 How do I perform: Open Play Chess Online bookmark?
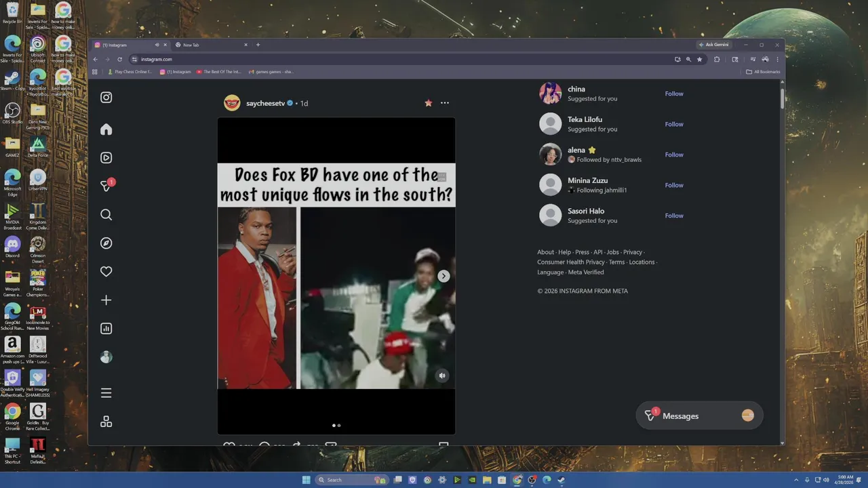click(130, 72)
